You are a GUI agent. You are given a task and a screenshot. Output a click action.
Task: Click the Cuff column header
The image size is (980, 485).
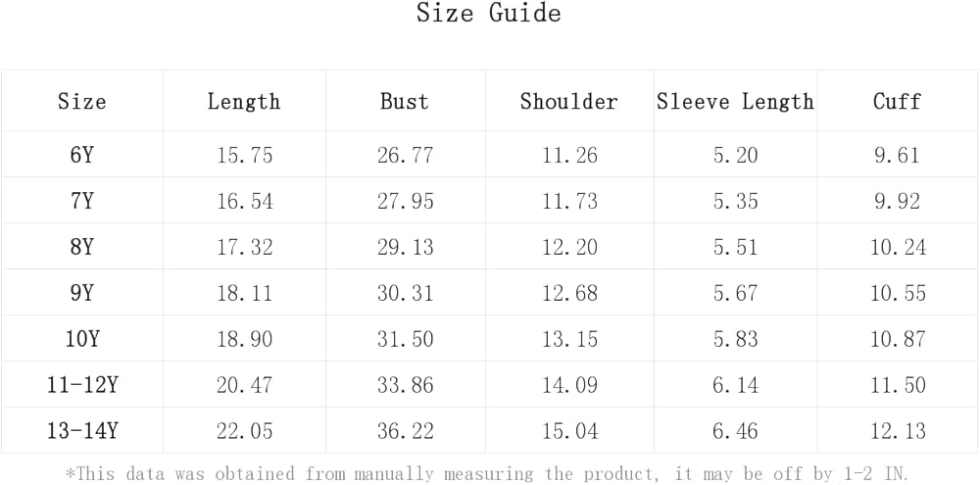pyautogui.click(x=897, y=102)
